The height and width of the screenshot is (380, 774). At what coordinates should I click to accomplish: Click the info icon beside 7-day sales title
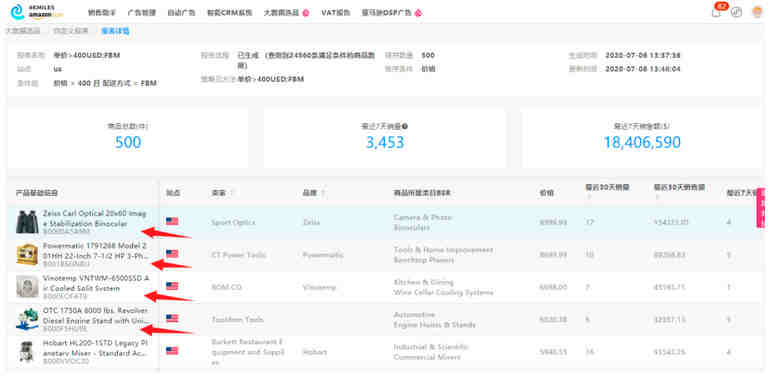coord(405,126)
